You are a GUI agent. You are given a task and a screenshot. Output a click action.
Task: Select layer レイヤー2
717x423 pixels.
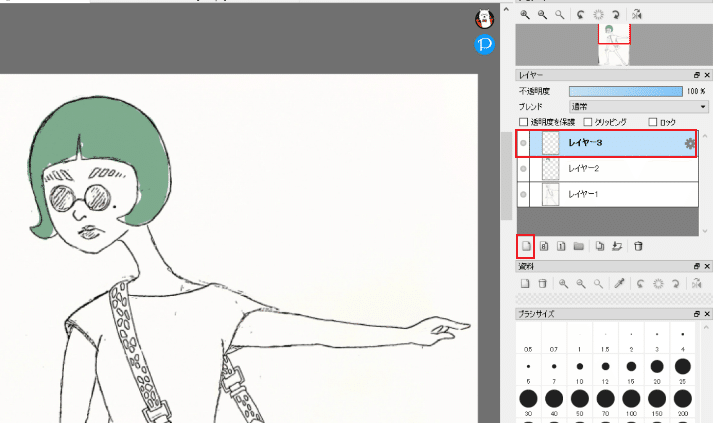tap(608, 169)
